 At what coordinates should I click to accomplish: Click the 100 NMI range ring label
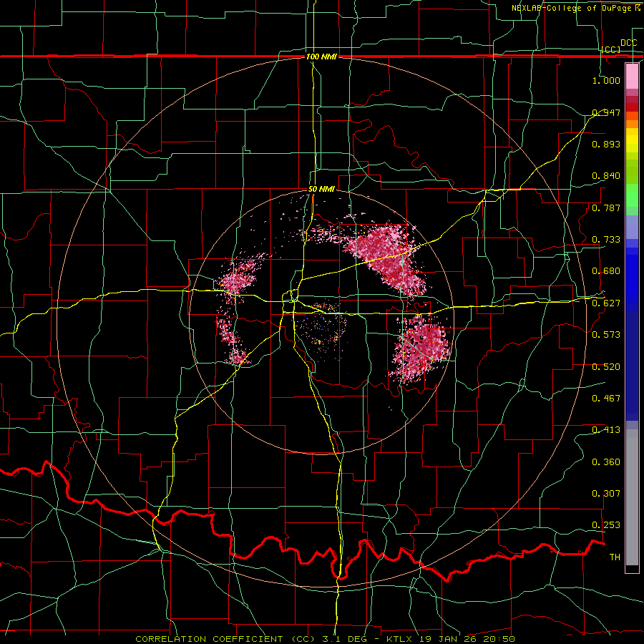321,57
